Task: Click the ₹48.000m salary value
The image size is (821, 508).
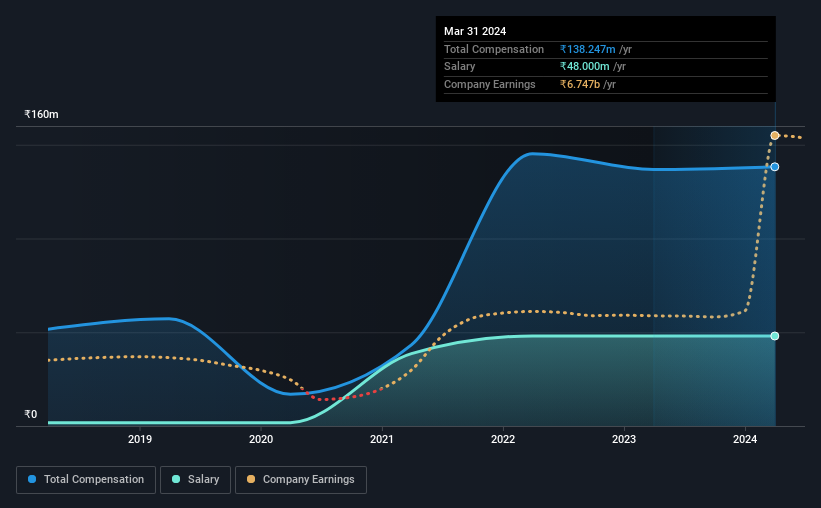Action: point(584,67)
